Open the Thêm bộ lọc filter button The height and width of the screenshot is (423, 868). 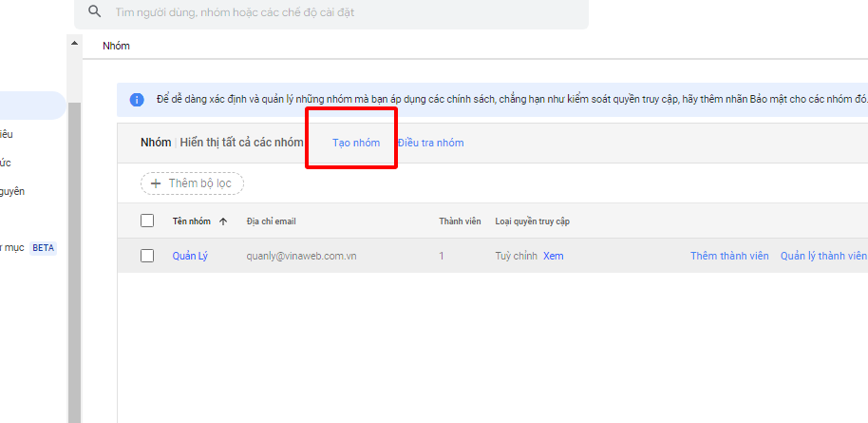coord(193,183)
